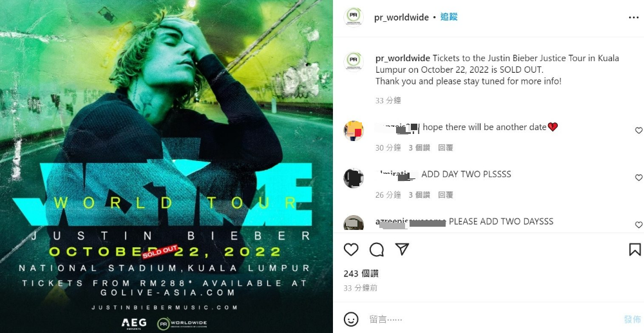Open the three-dot more options menu
644x333 pixels.
pyautogui.click(x=634, y=17)
